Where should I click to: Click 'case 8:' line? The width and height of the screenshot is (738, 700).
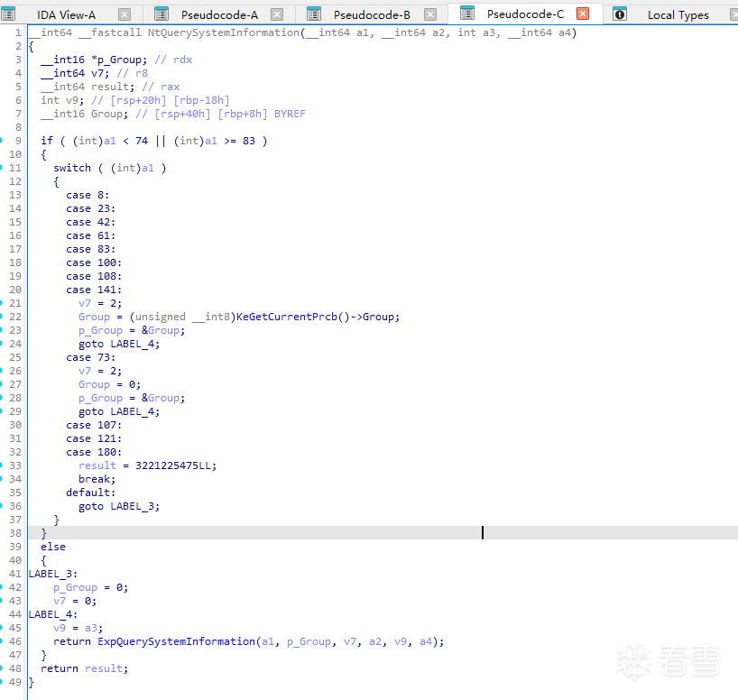88,196
